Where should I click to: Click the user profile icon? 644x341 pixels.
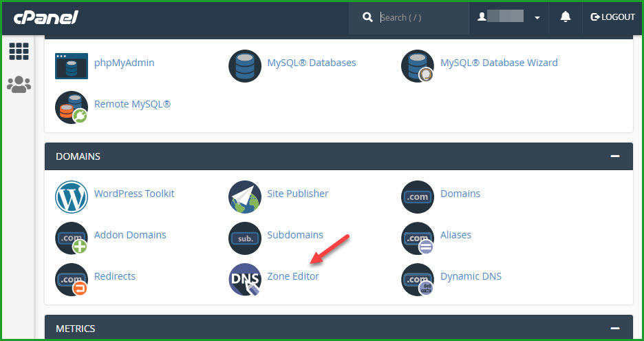(482, 17)
